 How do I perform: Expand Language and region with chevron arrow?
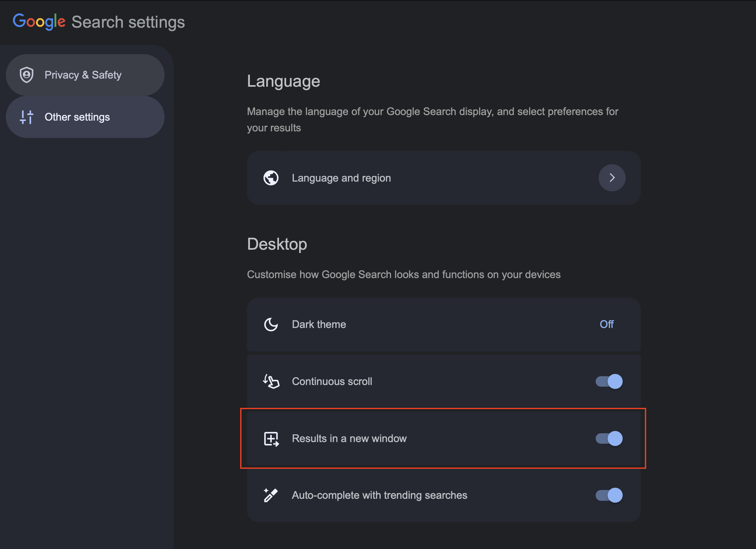coord(612,178)
